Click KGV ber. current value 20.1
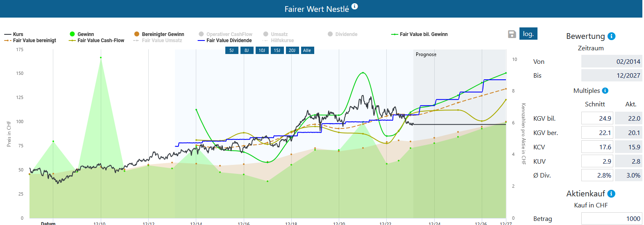This screenshot has width=644, height=225. (x=628, y=133)
